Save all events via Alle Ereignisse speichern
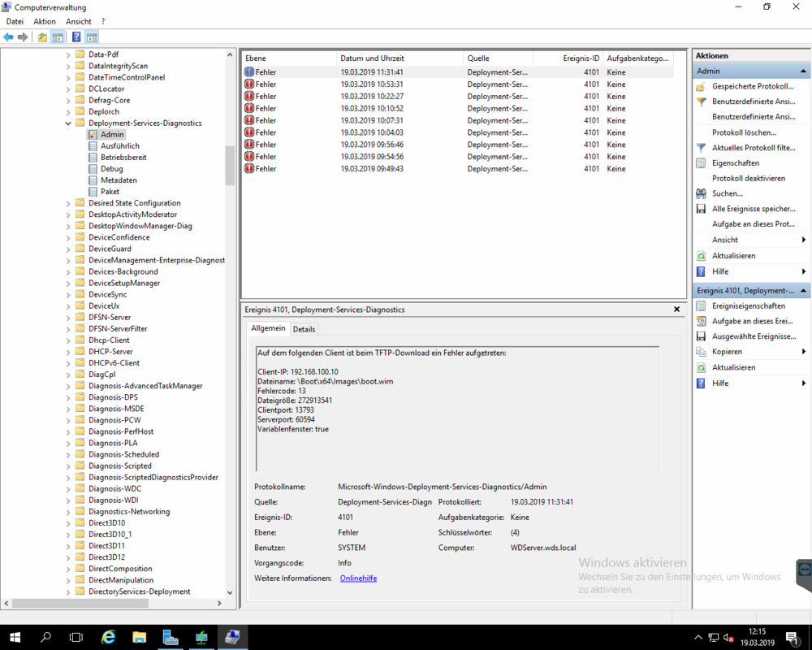812x650 pixels. point(753,209)
